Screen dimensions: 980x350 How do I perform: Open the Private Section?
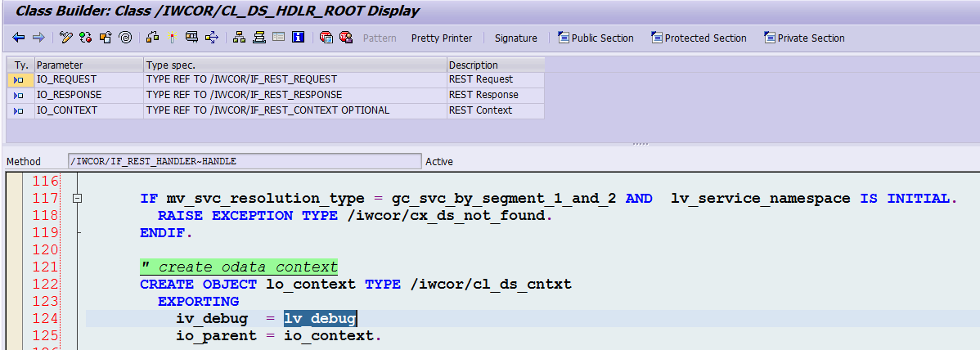804,38
